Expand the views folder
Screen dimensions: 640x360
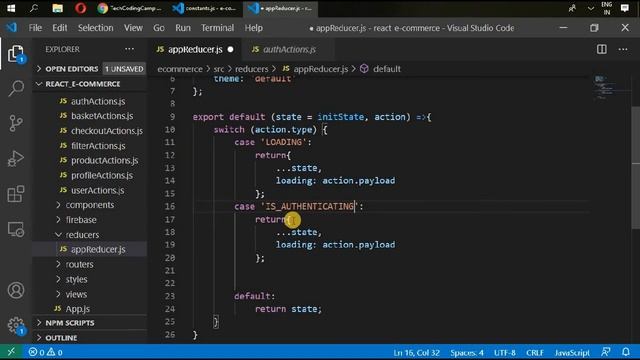[76, 294]
